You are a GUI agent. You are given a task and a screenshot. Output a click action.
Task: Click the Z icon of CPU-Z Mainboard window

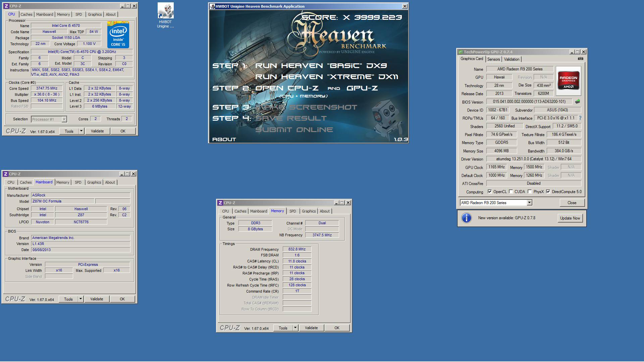pos(5,174)
